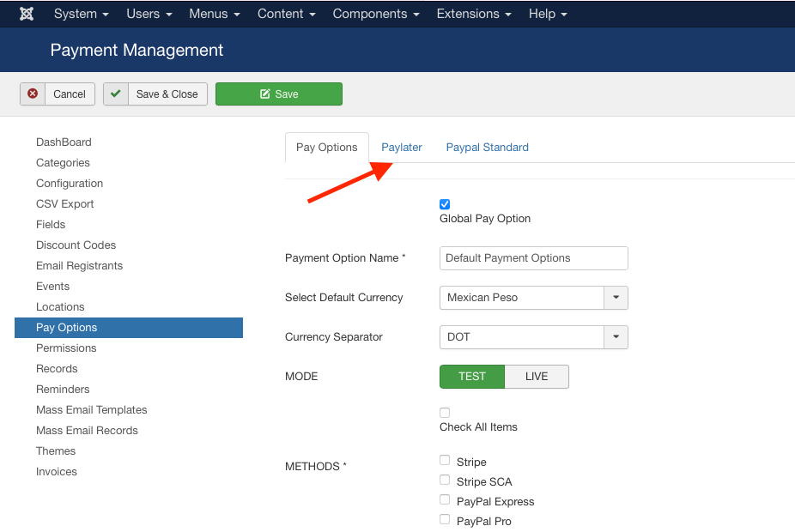Go to Discount Codes in sidebar
Screen dimensions: 795x532
tap(76, 245)
